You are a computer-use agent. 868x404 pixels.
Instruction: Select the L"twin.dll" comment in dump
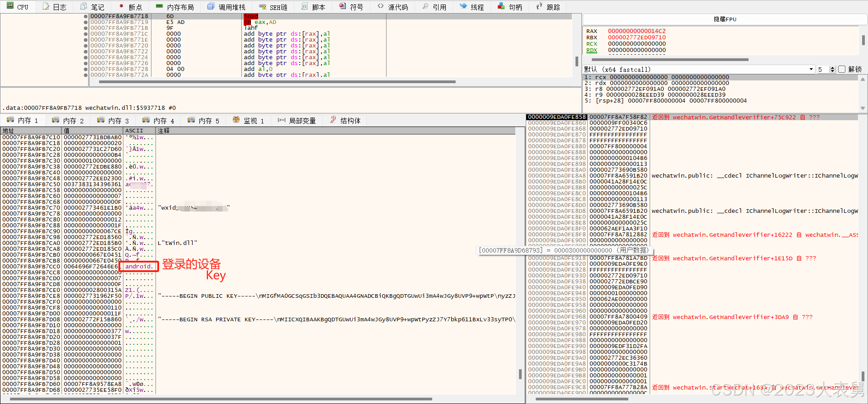(x=178, y=243)
